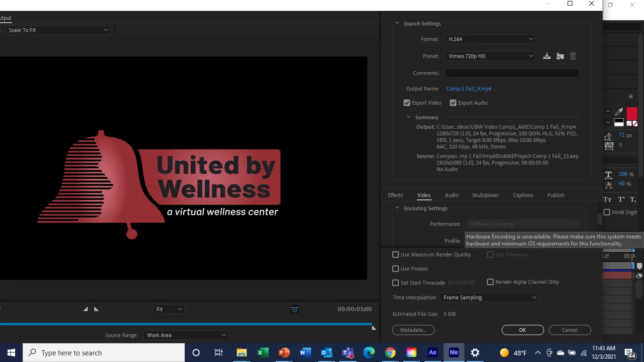Image resolution: width=644 pixels, height=362 pixels.
Task: Pick color with eyedropper in After Effects
Action: 619,112
